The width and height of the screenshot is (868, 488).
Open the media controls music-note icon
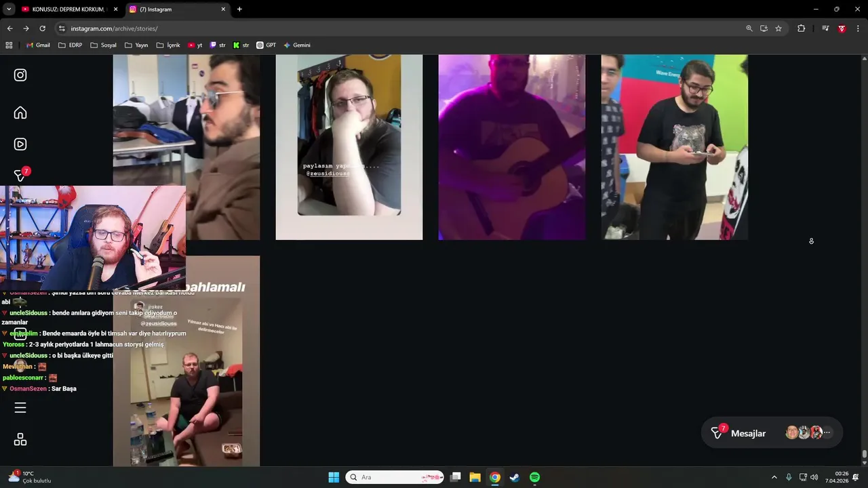pyautogui.click(x=825, y=28)
